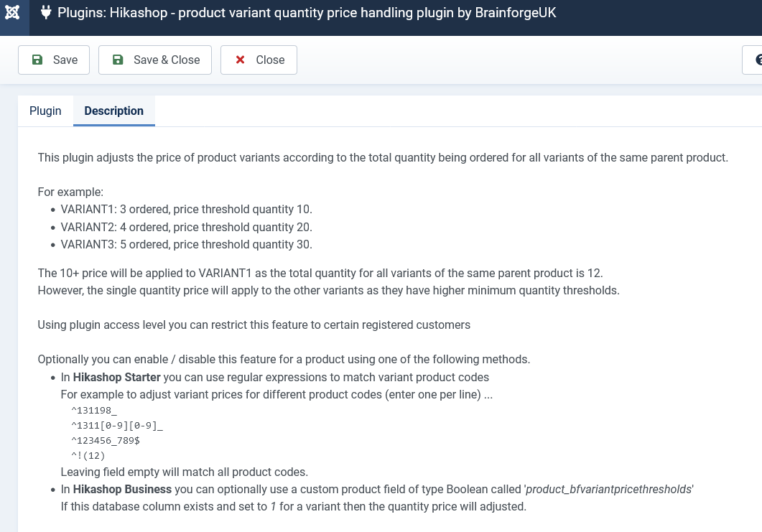
Task: Click the 'VARIANT1: 3 ordered' list line
Action: coord(186,210)
